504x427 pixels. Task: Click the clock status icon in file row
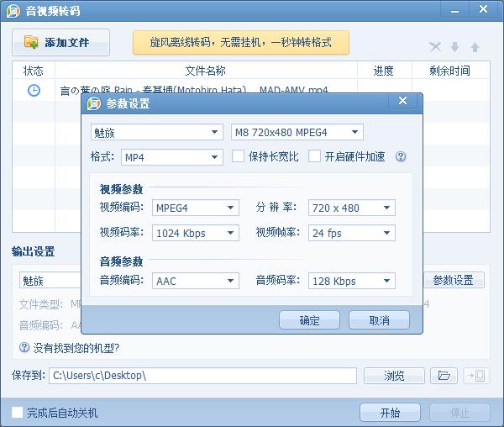pyautogui.click(x=34, y=90)
